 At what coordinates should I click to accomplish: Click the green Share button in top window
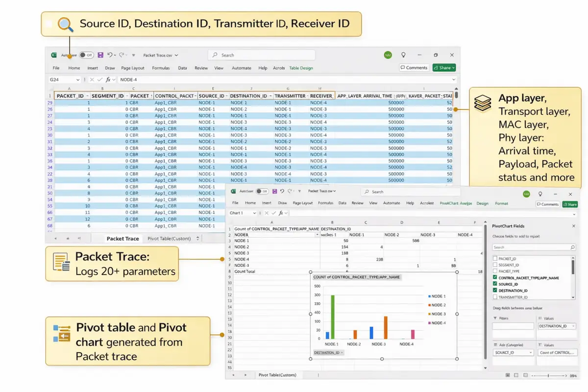click(444, 68)
